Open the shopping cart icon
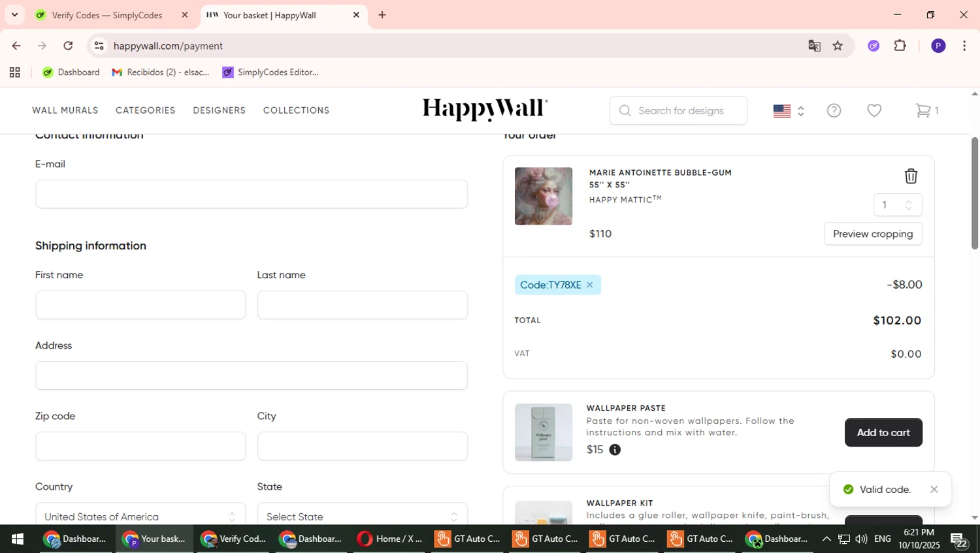 coord(923,110)
